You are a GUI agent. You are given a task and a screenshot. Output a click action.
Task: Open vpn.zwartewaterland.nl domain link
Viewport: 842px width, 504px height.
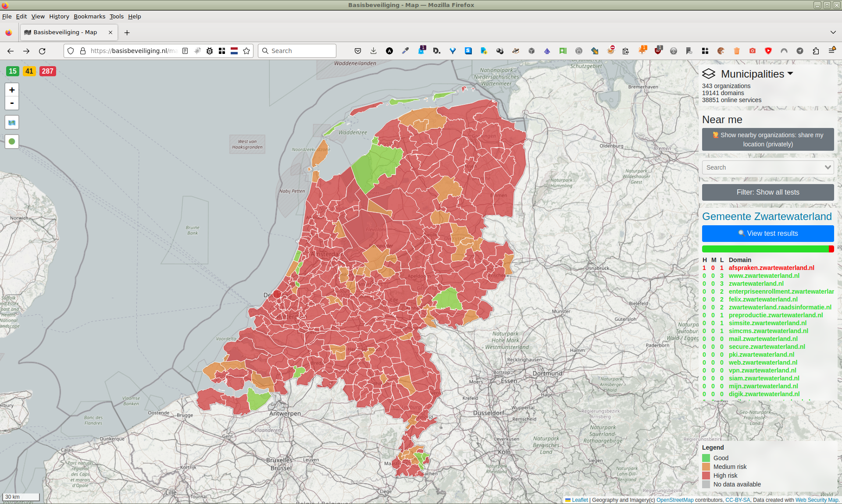pos(763,370)
